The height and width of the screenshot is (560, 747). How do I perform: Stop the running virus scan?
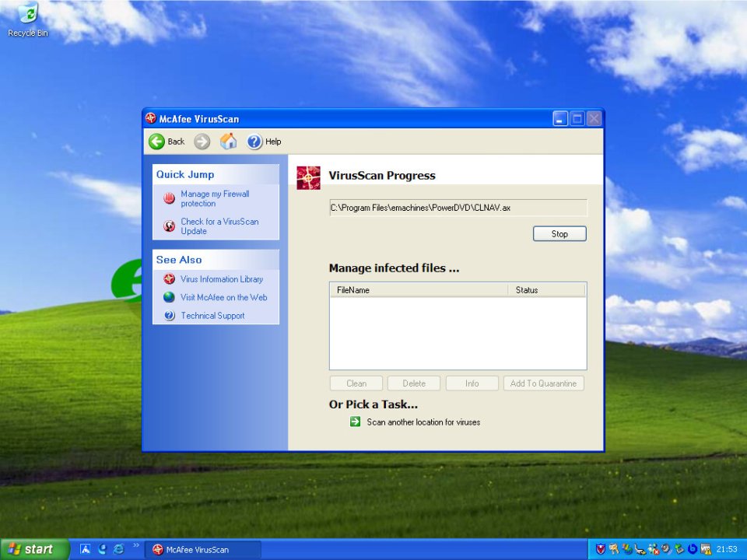[559, 234]
